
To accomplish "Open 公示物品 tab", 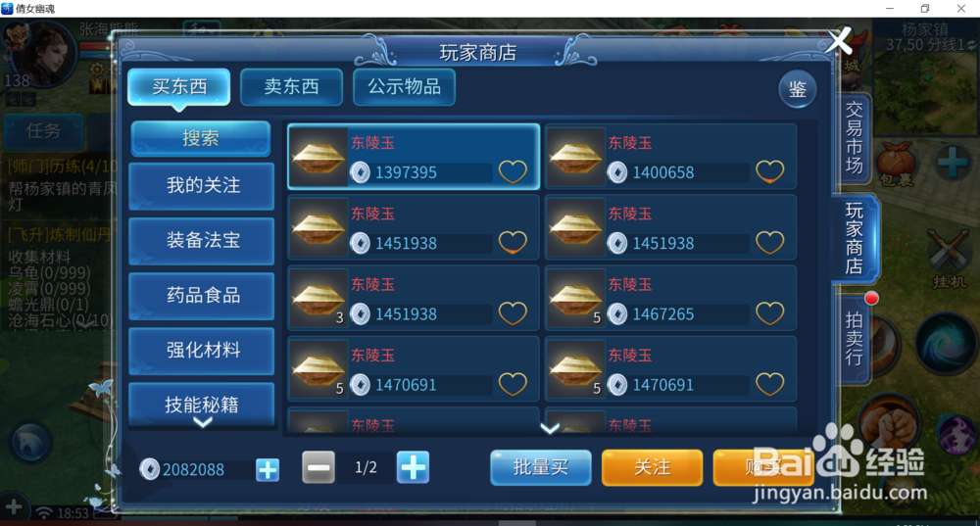I will tap(405, 87).
